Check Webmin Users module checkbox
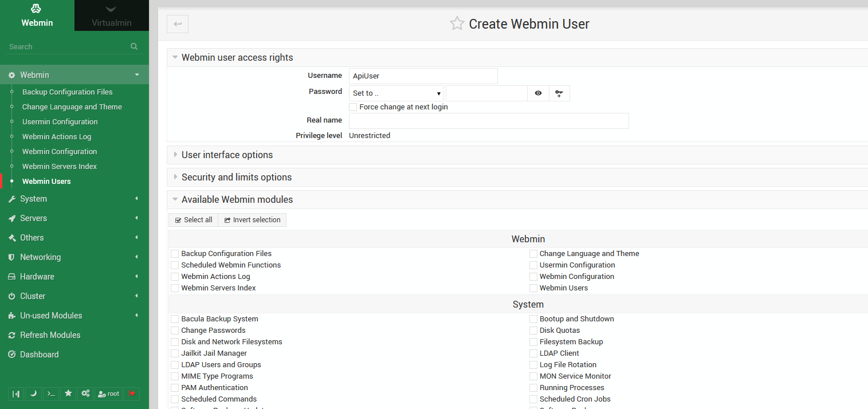868x409 pixels. coord(533,288)
